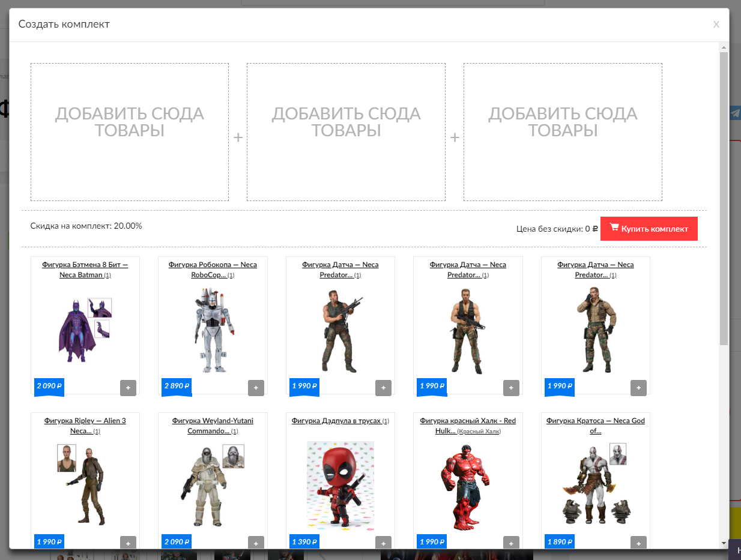
Task: Click the Создать комплект dialog title
Action: 64,24
